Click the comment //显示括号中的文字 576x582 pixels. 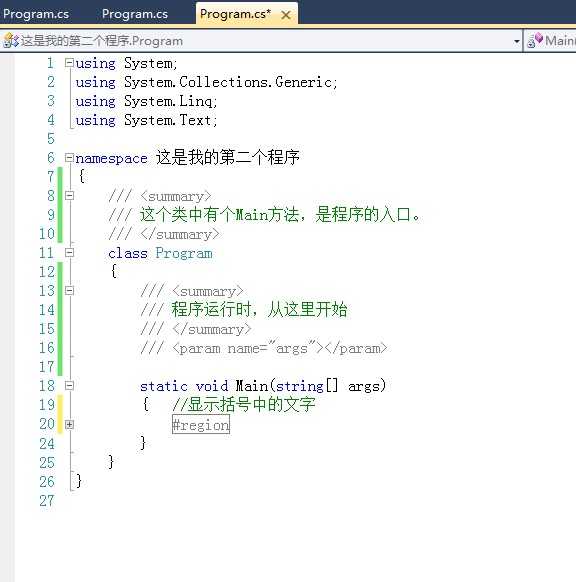pyautogui.click(x=244, y=404)
